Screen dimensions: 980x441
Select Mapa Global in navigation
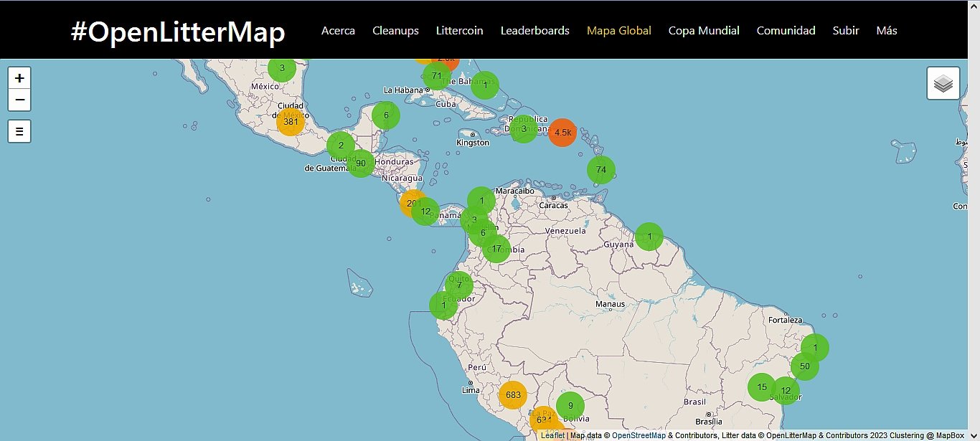click(x=618, y=31)
